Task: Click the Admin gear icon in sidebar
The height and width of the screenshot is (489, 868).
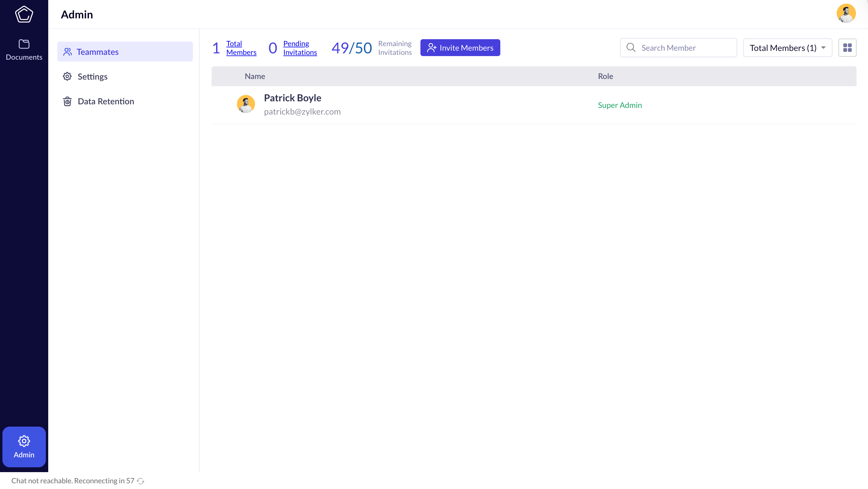Action: (x=24, y=441)
